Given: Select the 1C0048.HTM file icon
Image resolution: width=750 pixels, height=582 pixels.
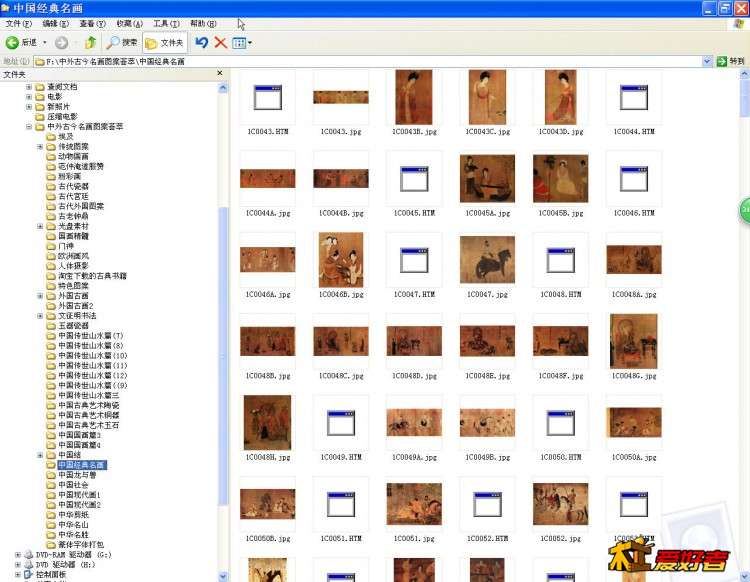Looking at the screenshot, I should [561, 260].
